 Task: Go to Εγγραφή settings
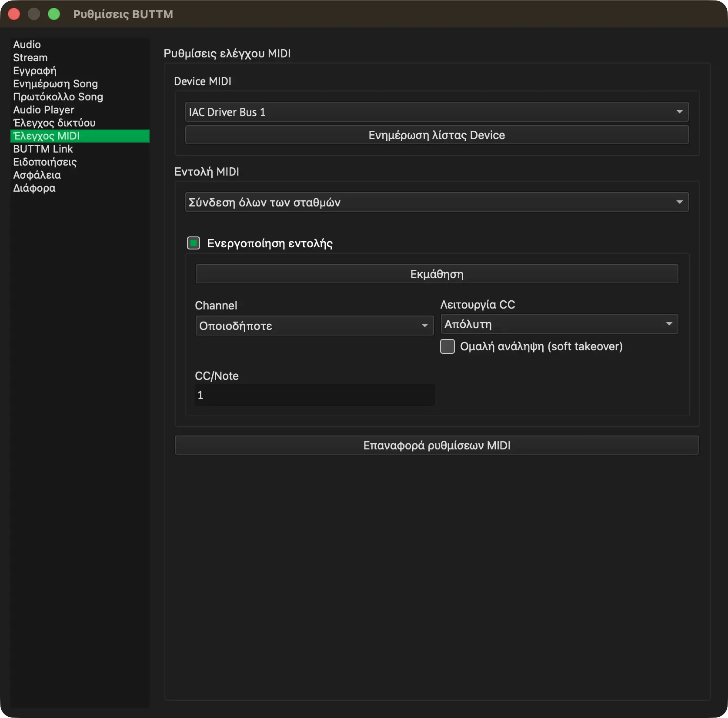(x=80, y=71)
